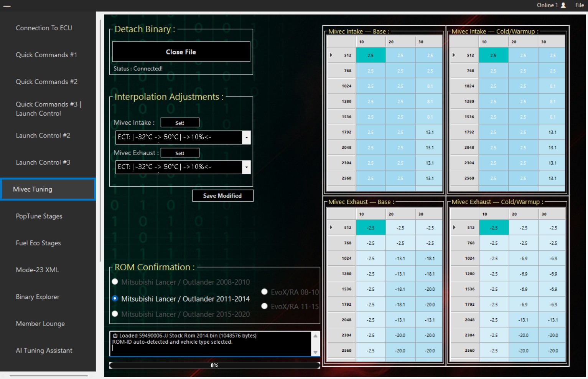Click the sidebar horizontal scrollbar
The height and width of the screenshot is (379, 588).
point(49,376)
